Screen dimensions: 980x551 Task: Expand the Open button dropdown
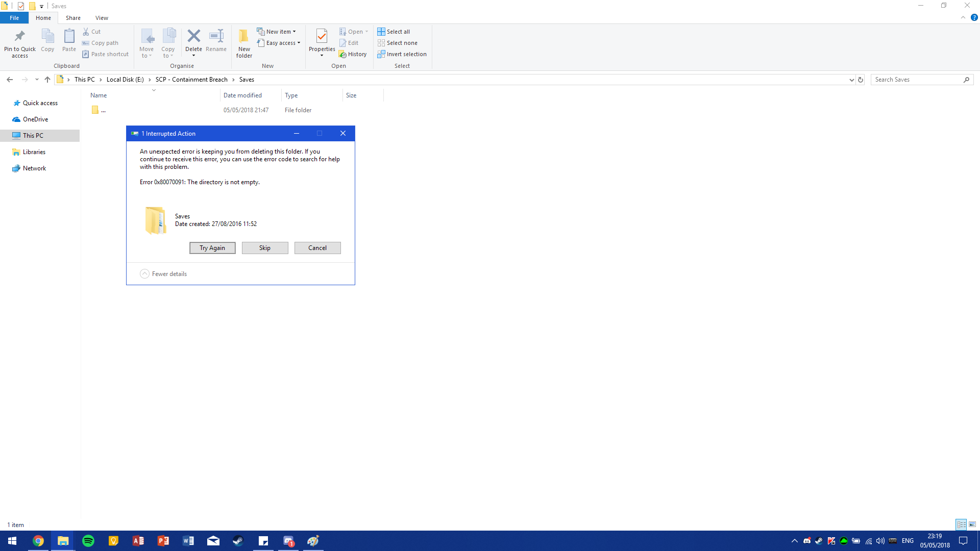(x=366, y=32)
